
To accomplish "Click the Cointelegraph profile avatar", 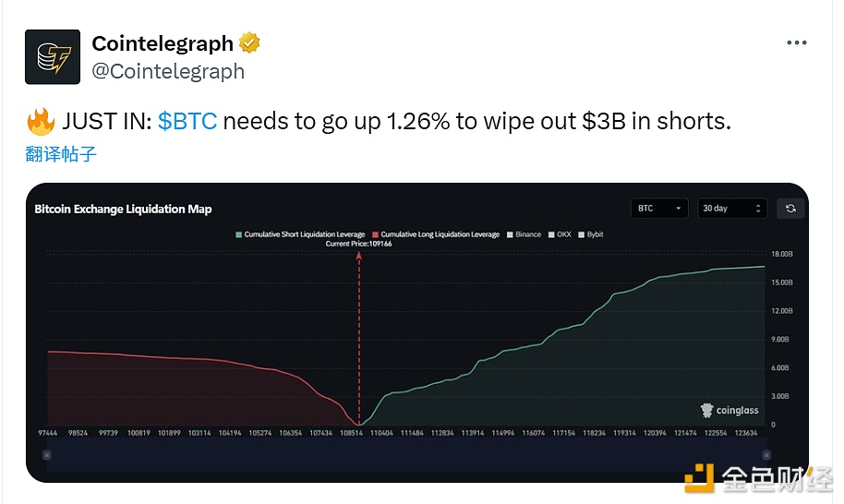I will [53, 57].
